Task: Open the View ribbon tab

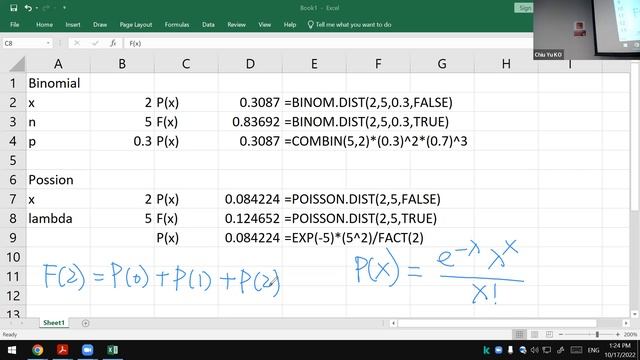Action: tap(264, 25)
